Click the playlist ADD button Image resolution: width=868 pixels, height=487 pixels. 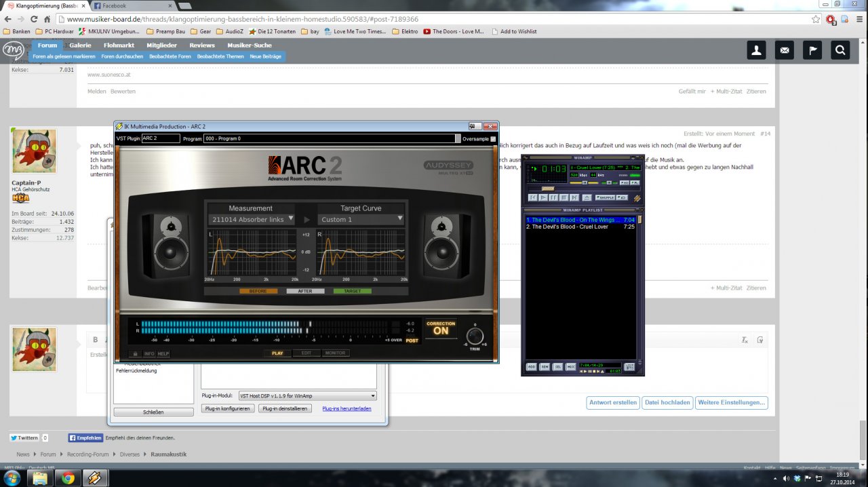click(x=532, y=367)
